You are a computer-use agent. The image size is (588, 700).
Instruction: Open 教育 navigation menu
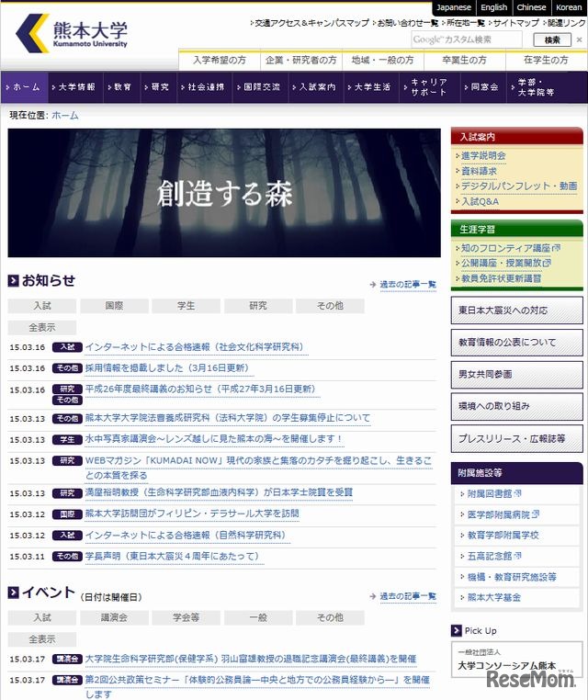tap(121, 87)
